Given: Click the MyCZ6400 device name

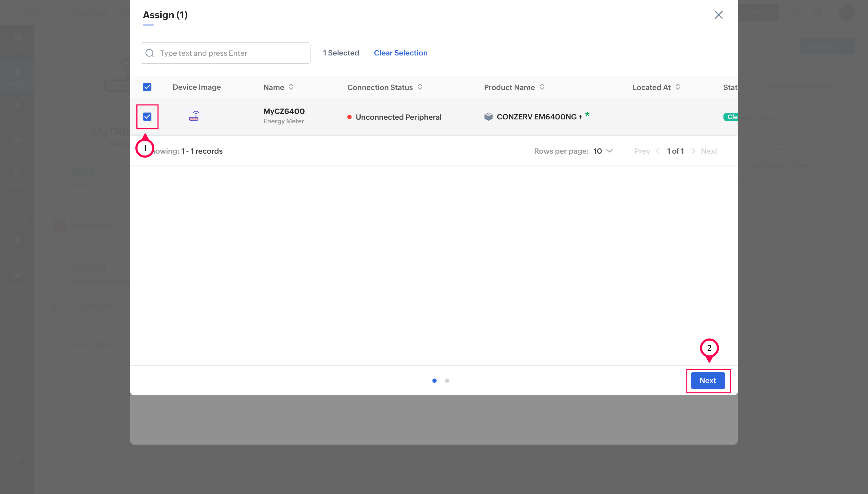Looking at the screenshot, I should click(x=284, y=111).
